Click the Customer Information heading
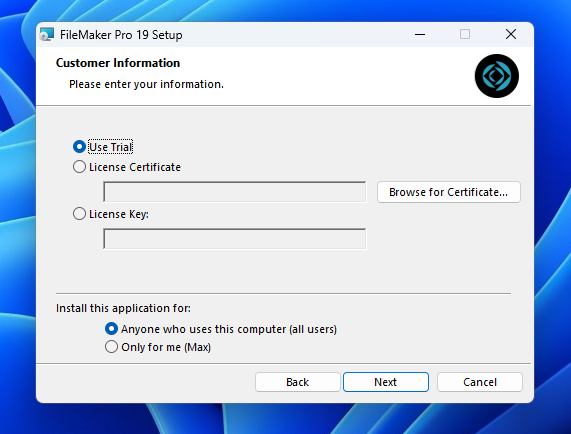The height and width of the screenshot is (434, 571). 118,63
